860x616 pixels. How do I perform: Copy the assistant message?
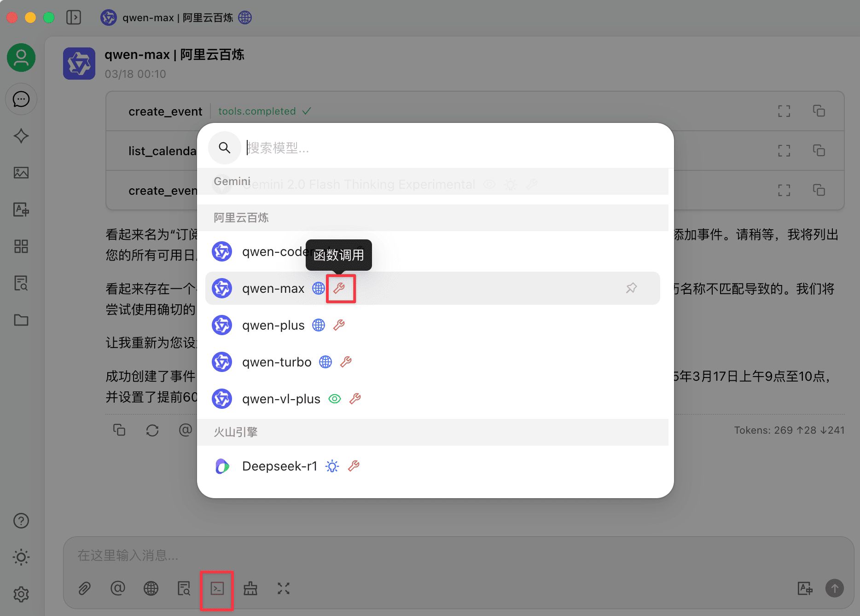click(119, 430)
